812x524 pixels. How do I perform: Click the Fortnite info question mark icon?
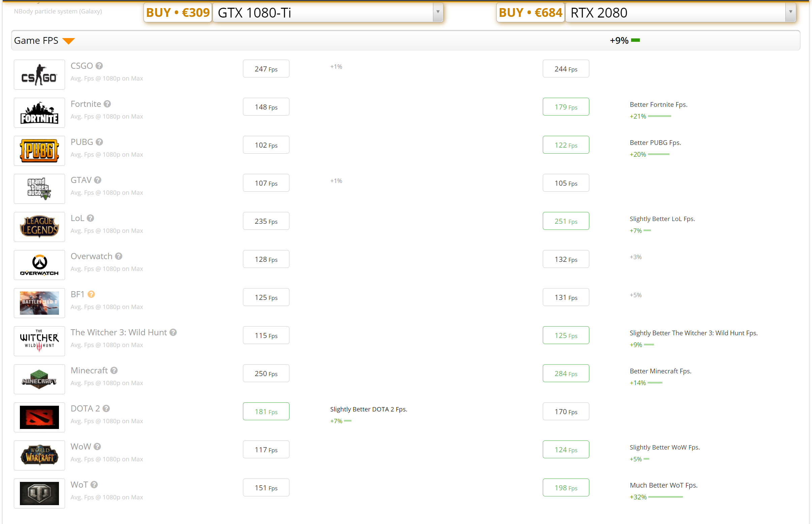click(x=107, y=104)
